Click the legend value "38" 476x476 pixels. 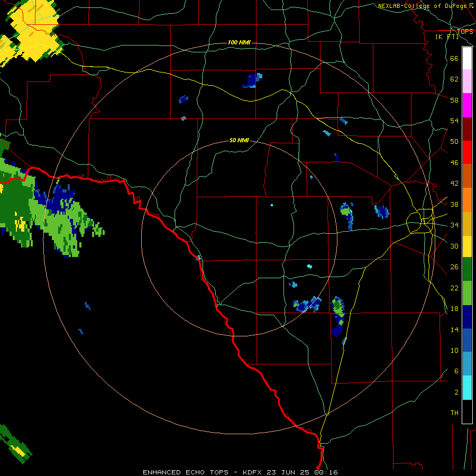(x=454, y=204)
